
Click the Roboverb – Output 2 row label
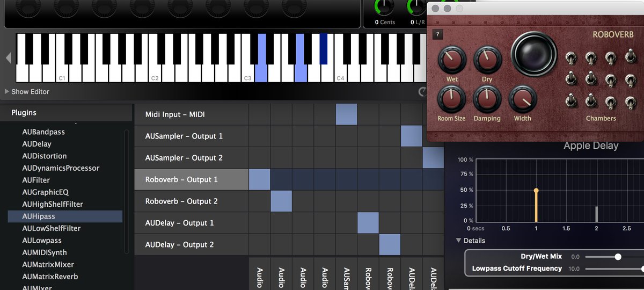coord(192,201)
